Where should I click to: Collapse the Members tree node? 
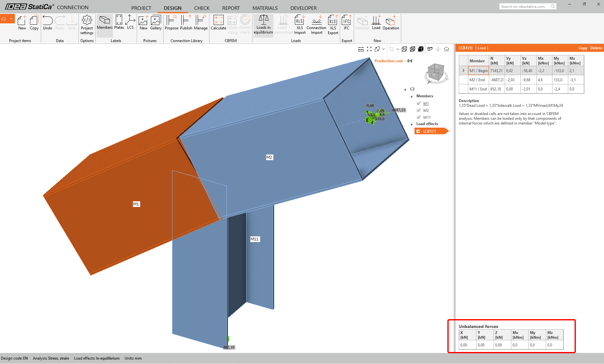[x=411, y=96]
